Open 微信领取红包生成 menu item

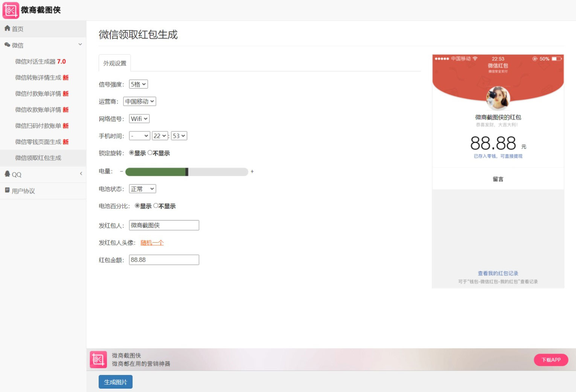[x=43, y=158]
